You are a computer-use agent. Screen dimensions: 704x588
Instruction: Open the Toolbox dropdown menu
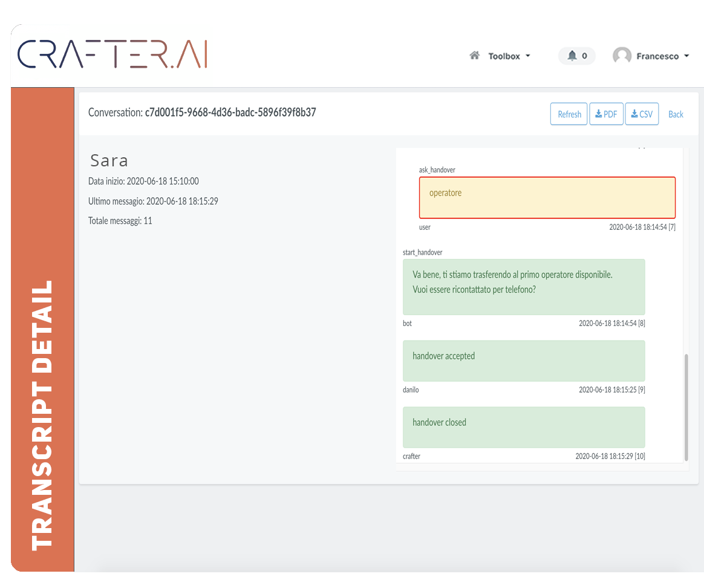pyautogui.click(x=509, y=56)
